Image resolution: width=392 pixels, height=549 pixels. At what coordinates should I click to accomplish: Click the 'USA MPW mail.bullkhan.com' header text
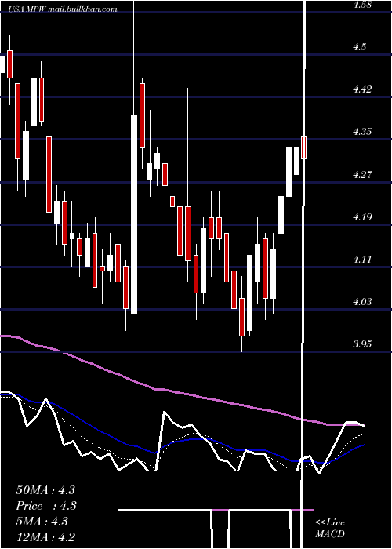click(x=63, y=9)
